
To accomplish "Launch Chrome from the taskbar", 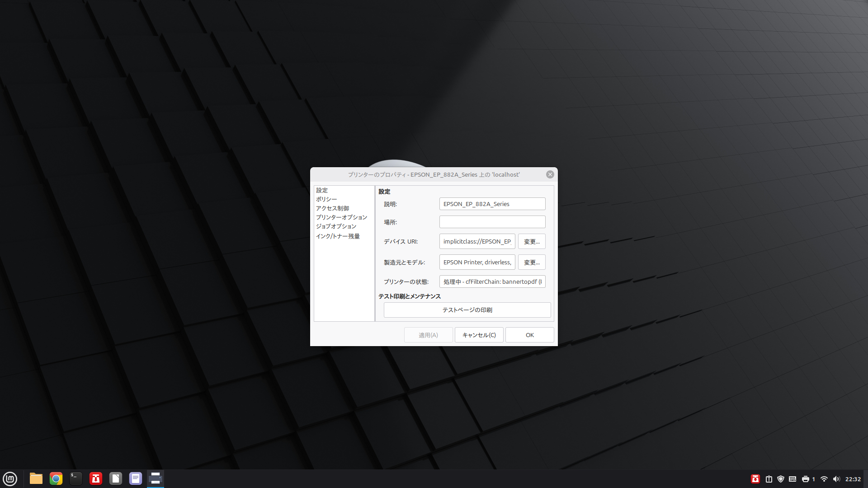I will click(x=56, y=479).
